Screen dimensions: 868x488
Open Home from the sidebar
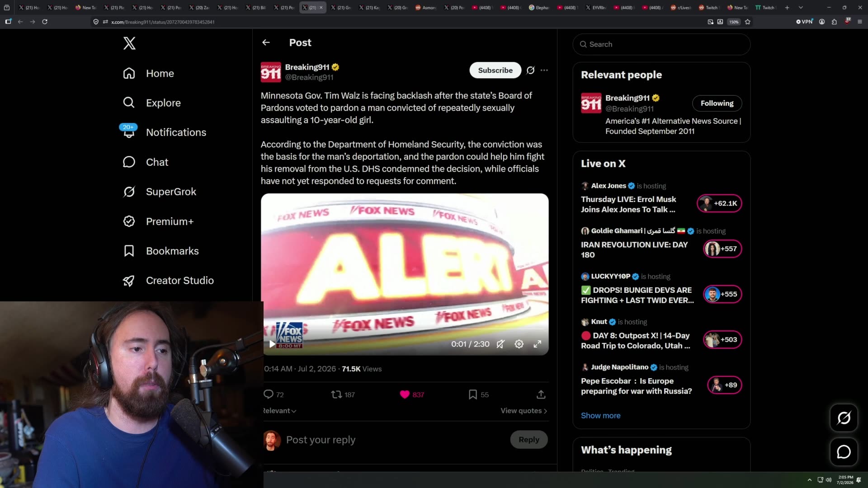148,73
